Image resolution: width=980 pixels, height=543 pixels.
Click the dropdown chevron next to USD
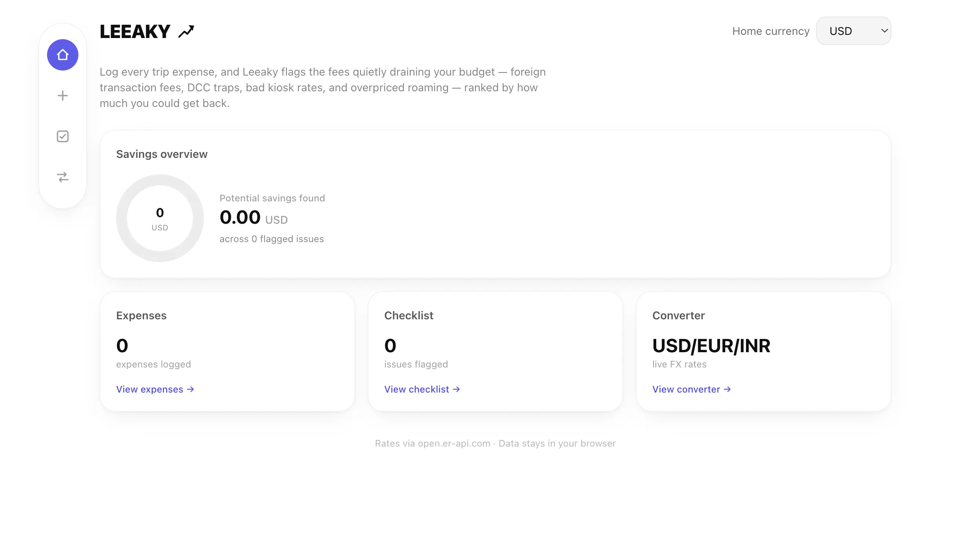(884, 31)
